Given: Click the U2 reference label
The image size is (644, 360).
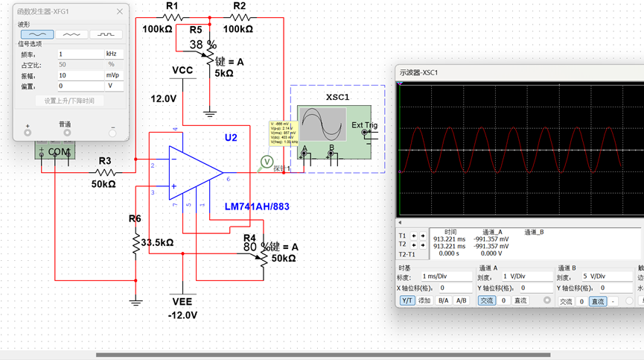Looking at the screenshot, I should click(231, 138).
